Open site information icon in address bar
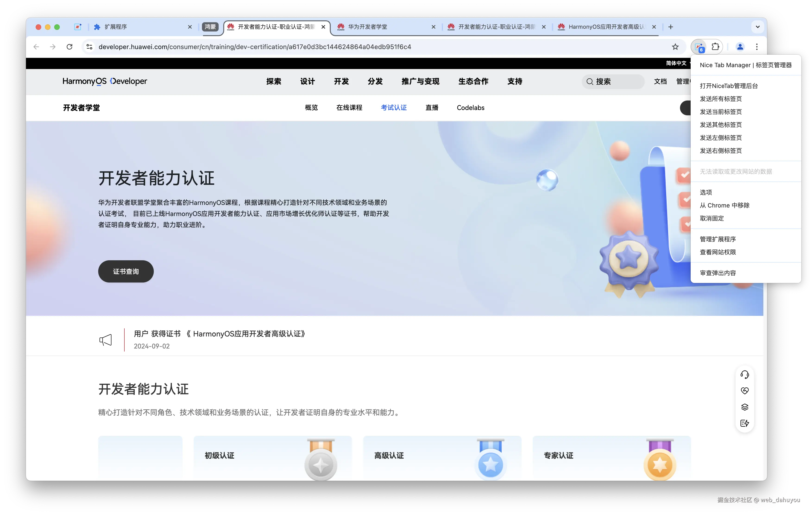 tap(89, 47)
